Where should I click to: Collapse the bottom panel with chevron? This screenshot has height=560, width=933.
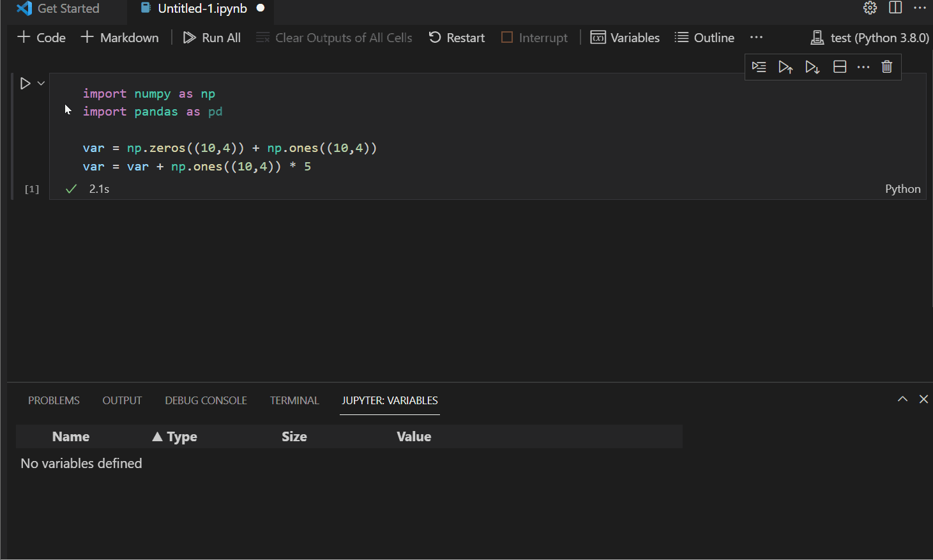pyautogui.click(x=902, y=398)
